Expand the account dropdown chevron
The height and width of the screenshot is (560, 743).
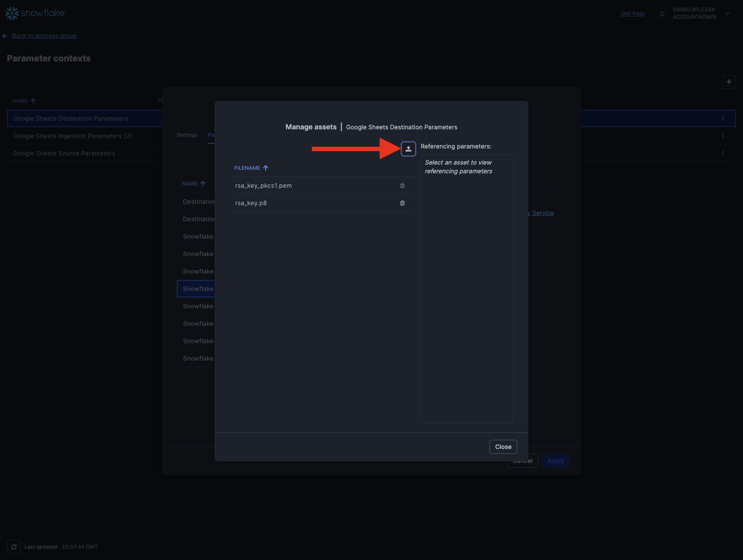click(x=727, y=13)
